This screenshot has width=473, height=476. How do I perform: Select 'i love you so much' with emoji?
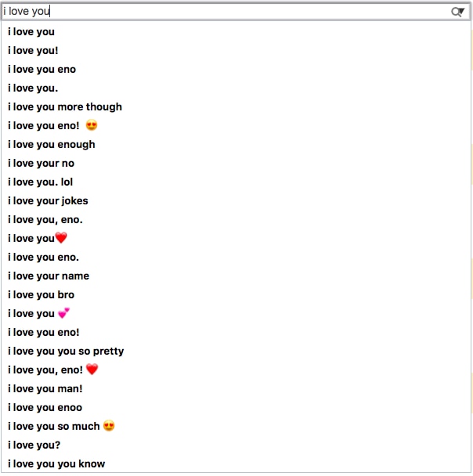[x=236, y=426]
